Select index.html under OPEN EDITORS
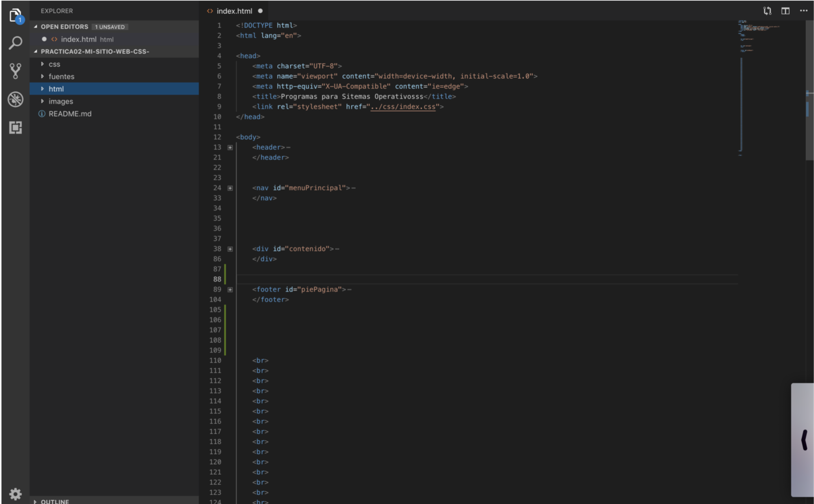 point(79,39)
